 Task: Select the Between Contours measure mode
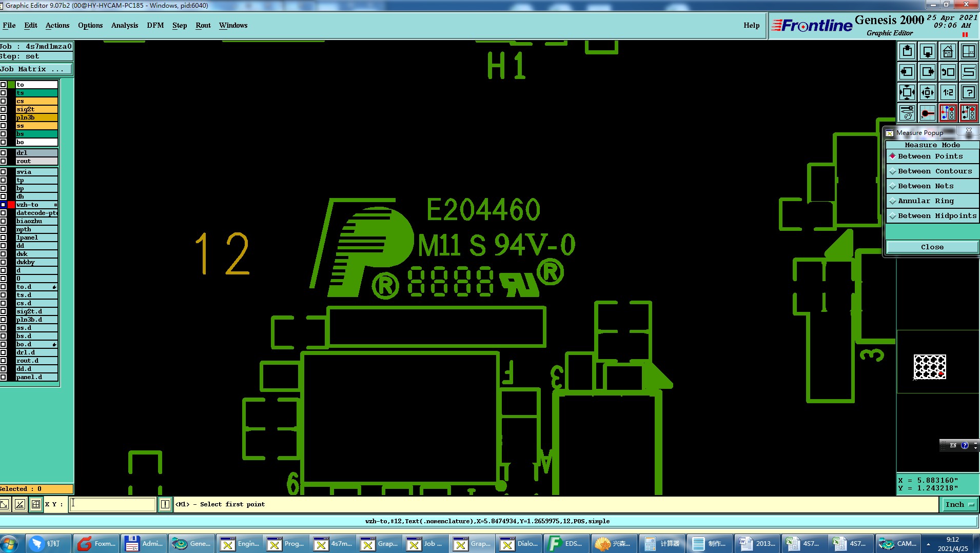click(932, 171)
